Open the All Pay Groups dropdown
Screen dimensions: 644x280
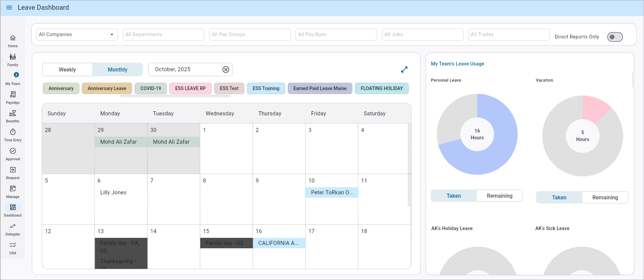(250, 34)
